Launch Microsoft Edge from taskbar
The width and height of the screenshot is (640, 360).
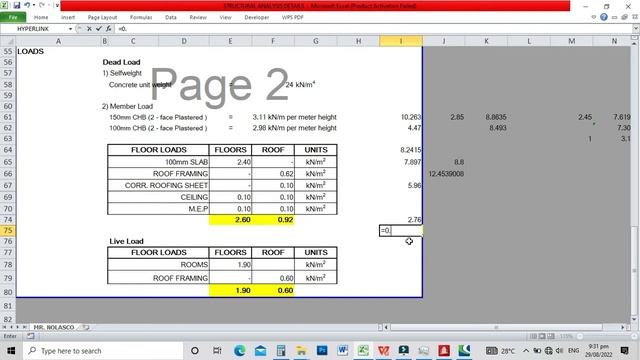[240, 351]
